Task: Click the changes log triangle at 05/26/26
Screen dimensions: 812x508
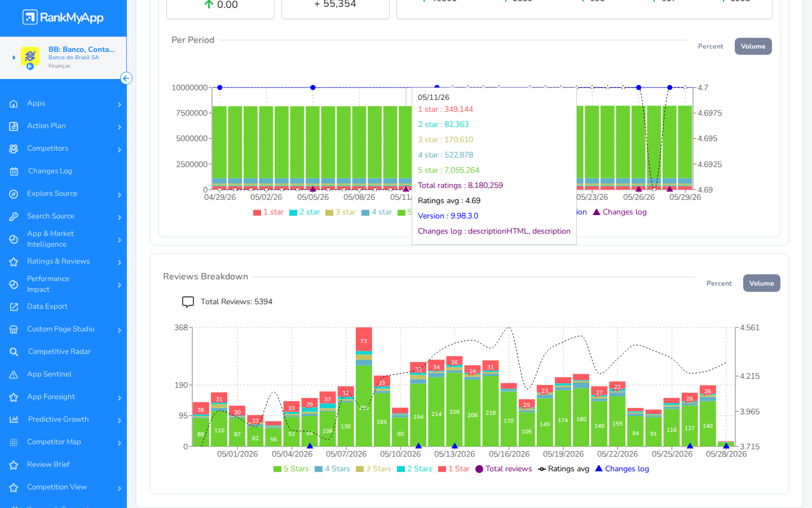Action: [638, 189]
